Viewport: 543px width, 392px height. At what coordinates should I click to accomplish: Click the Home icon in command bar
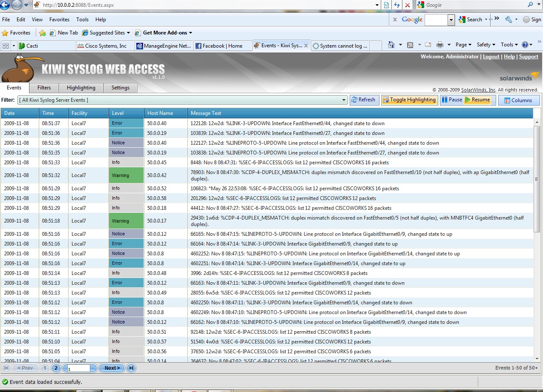click(391, 45)
